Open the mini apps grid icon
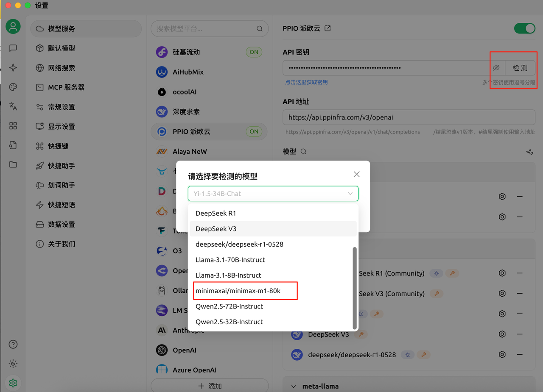 (x=13, y=126)
